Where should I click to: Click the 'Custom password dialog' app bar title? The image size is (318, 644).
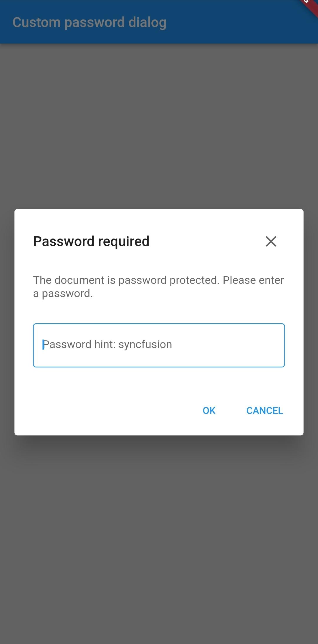(90, 22)
